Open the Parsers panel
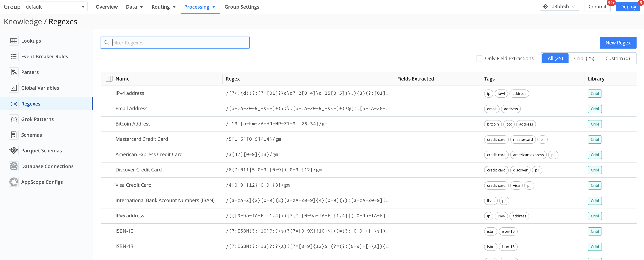Viewport: 644px width, 260px height. pos(30,72)
